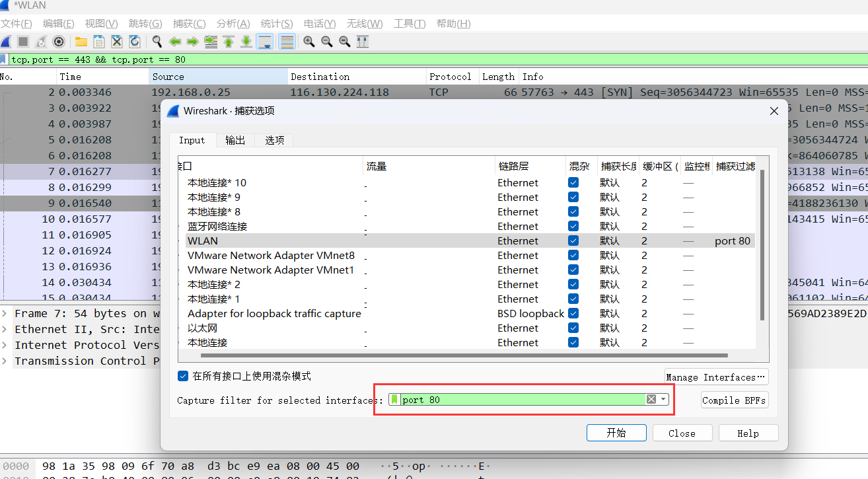The image size is (868, 479).
Task: Switch to the 输出 tab
Action: (x=235, y=140)
